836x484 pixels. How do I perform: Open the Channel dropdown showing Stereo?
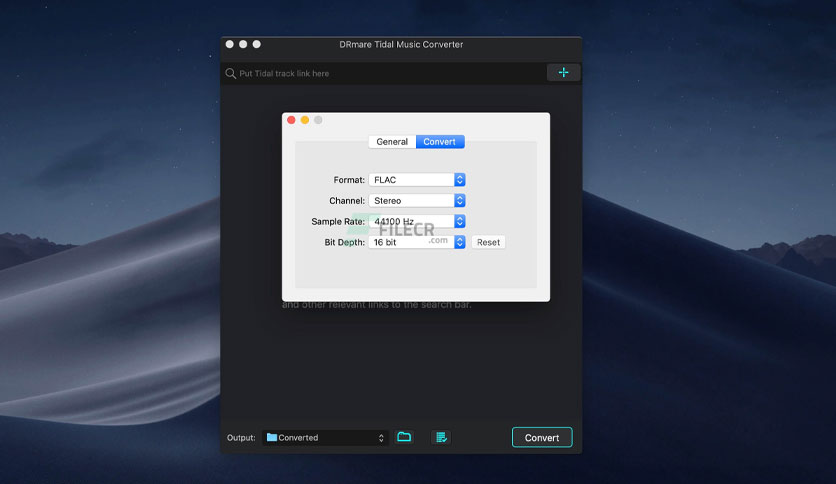417,200
